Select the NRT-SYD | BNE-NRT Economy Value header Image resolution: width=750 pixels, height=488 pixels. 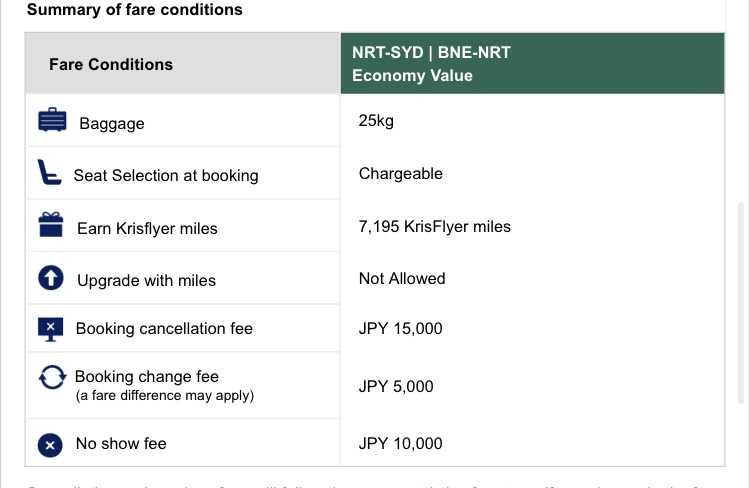532,63
